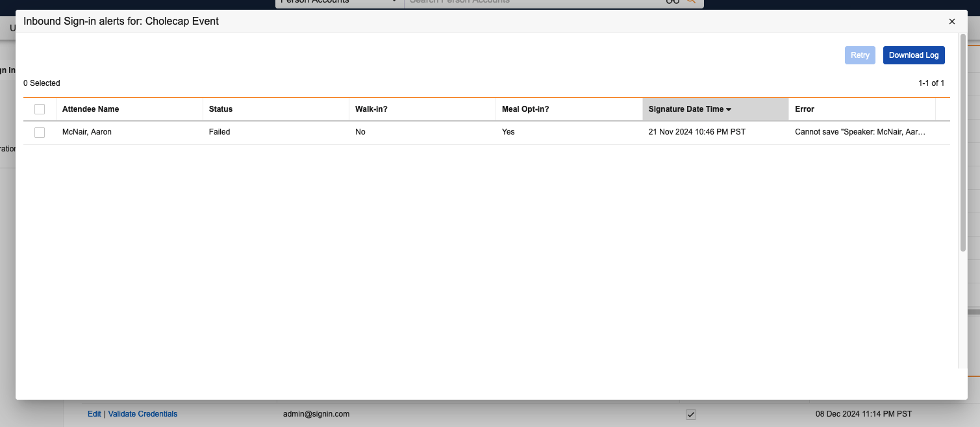Download the sign-in alerts log
Screen dimensions: 980x427
913,55
